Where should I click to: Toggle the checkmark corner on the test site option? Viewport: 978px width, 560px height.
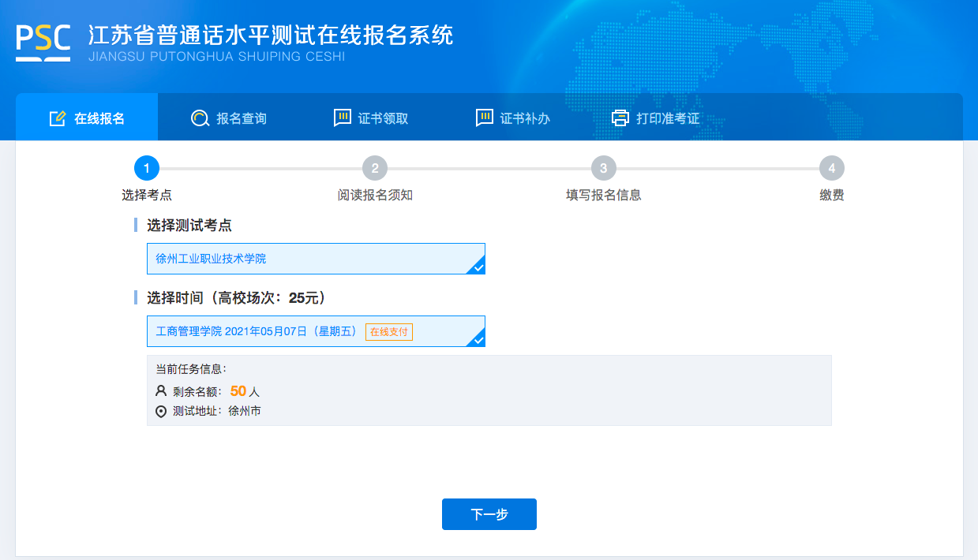pos(477,267)
